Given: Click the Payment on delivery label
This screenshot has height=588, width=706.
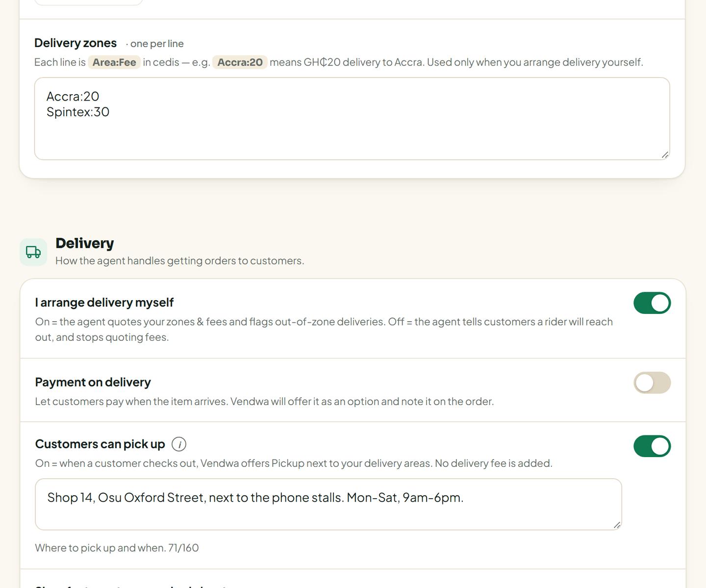Looking at the screenshot, I should click(93, 382).
